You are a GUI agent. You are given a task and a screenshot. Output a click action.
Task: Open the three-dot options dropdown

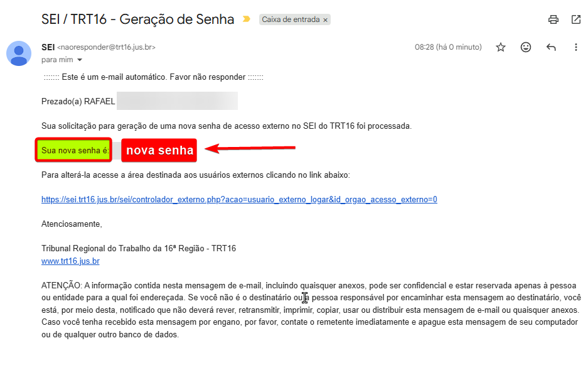click(x=575, y=46)
